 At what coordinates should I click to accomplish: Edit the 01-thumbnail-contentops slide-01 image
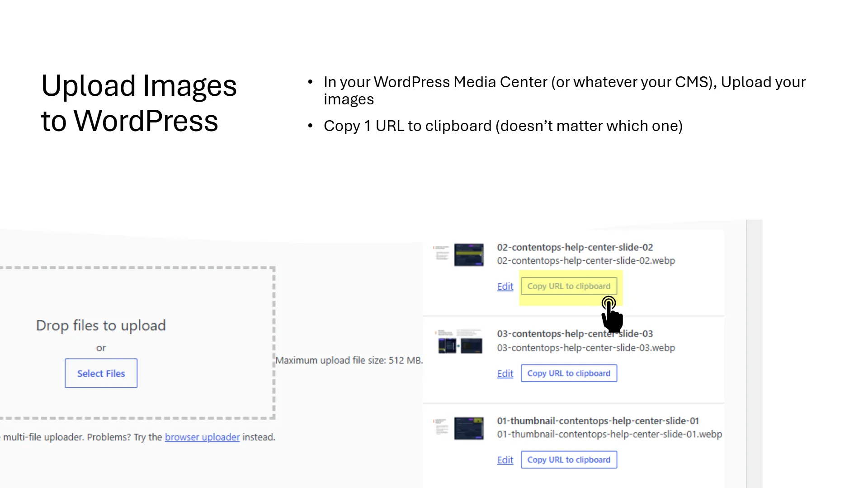pos(505,460)
